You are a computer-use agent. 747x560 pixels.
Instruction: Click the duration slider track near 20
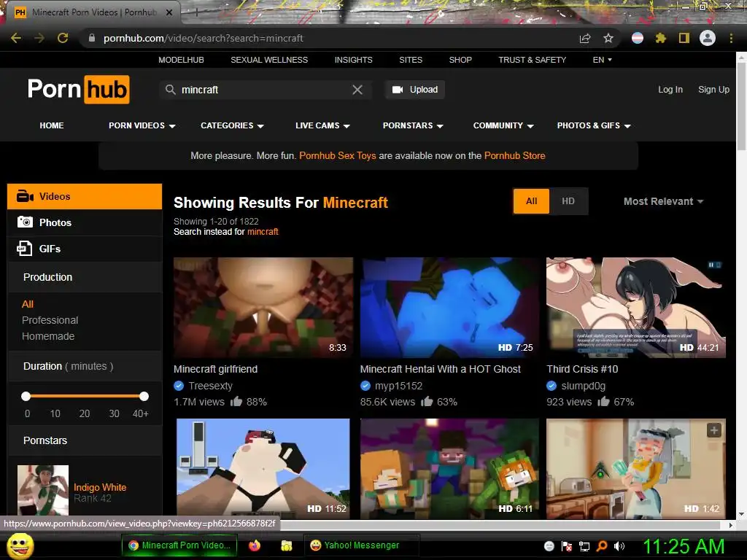click(x=85, y=396)
